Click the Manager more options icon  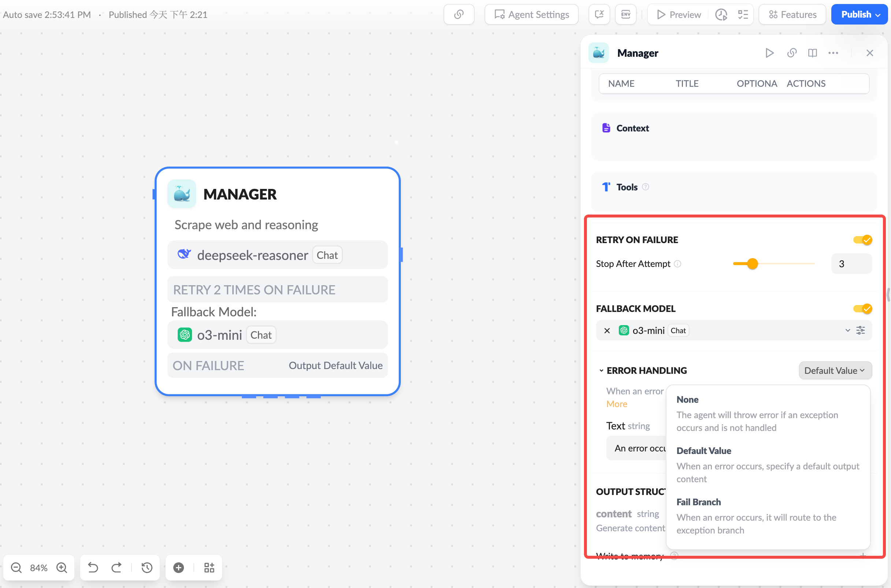pos(833,52)
